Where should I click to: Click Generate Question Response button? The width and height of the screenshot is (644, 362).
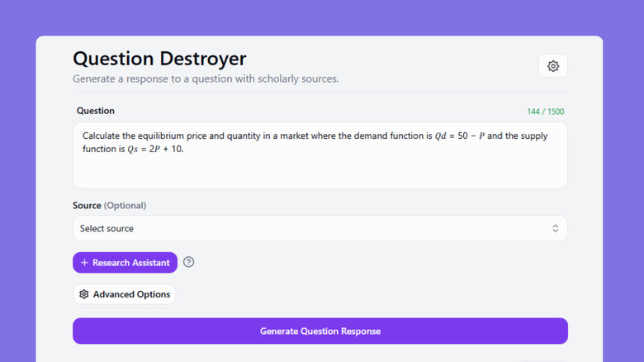(320, 331)
